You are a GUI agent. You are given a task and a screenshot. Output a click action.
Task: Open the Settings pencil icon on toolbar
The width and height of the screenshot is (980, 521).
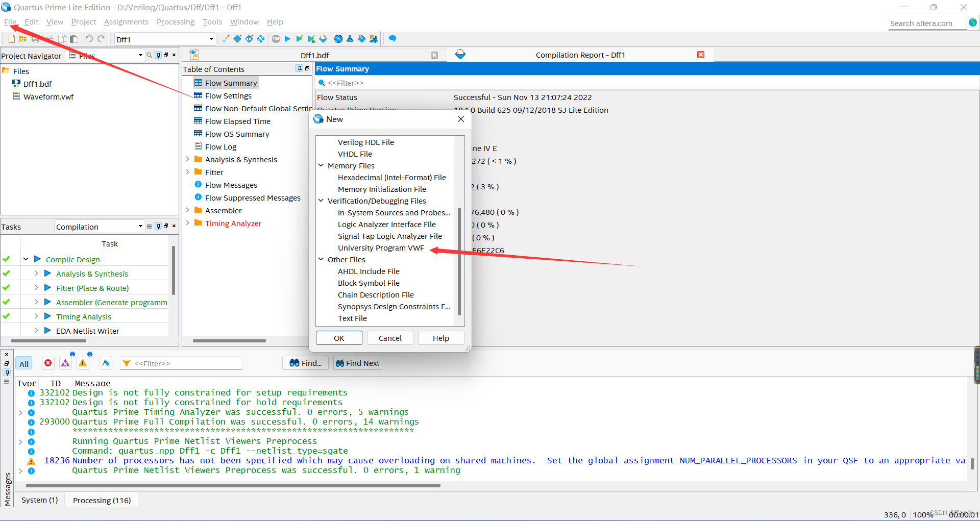point(226,39)
